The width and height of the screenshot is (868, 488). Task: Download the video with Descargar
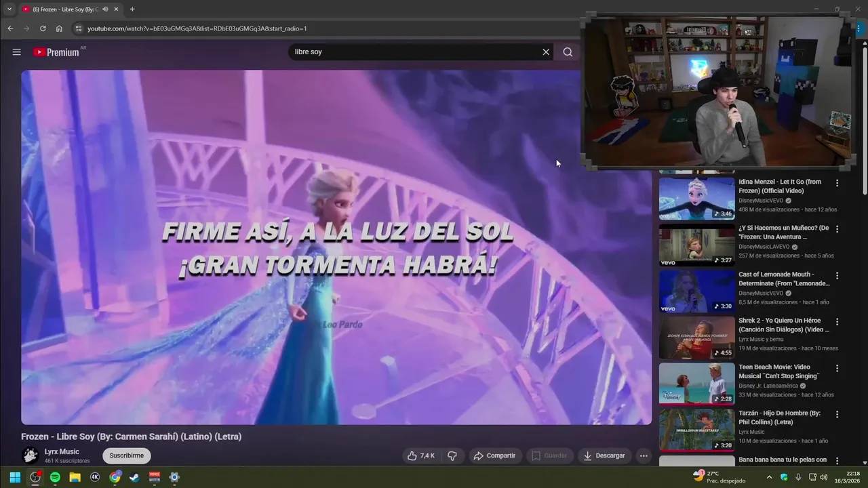click(604, 455)
